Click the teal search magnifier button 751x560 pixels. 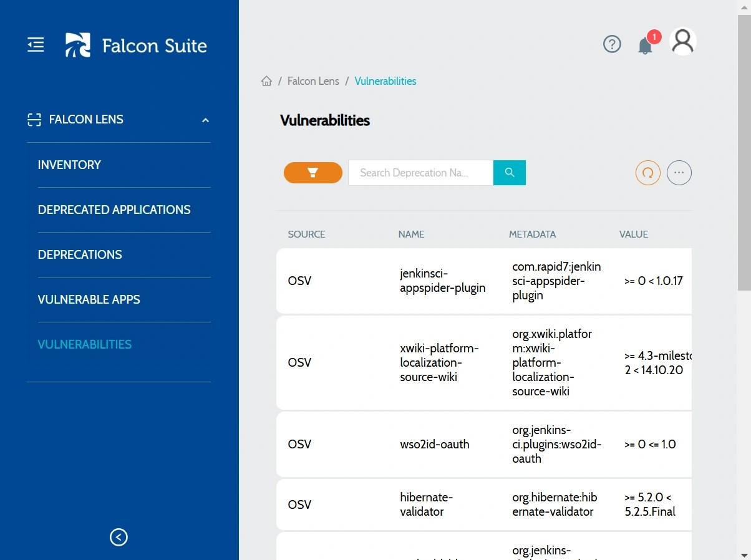[510, 173]
